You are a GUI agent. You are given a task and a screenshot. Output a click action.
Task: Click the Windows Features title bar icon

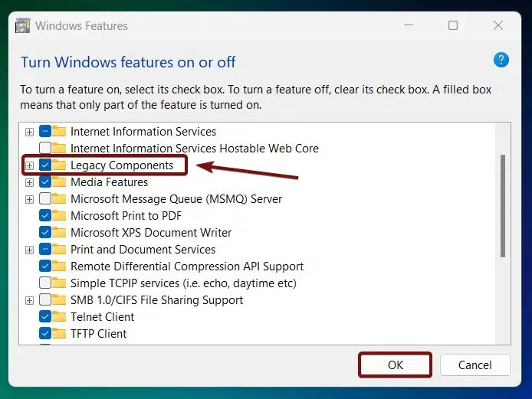[x=23, y=26]
